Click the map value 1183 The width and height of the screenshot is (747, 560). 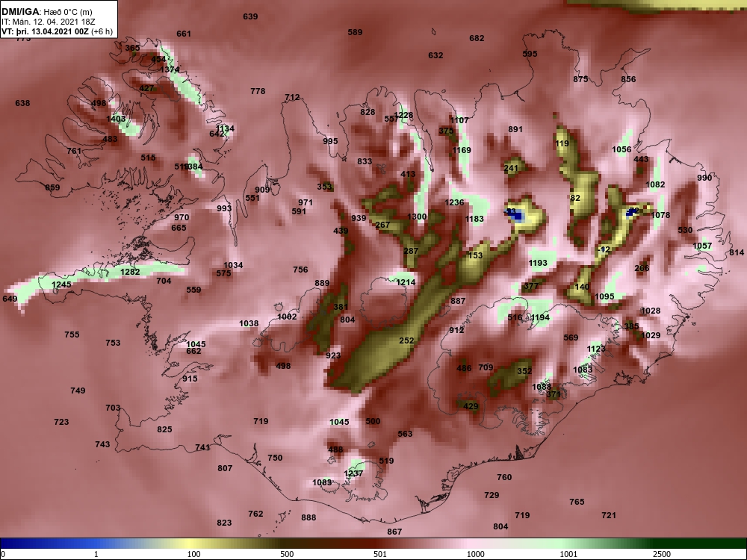pyautogui.click(x=474, y=219)
